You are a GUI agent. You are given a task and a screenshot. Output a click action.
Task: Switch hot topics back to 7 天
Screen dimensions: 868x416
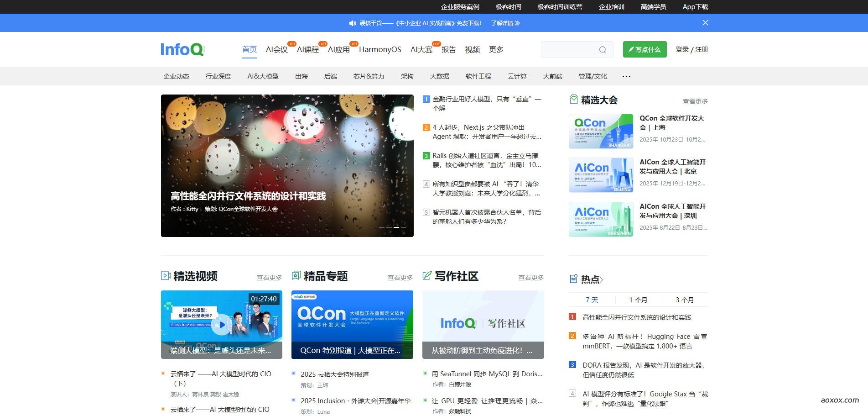point(592,300)
